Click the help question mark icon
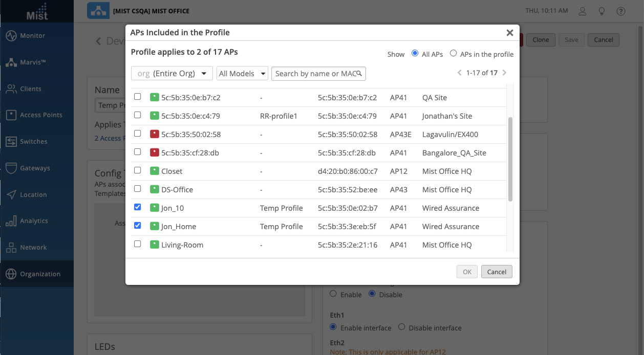 [x=621, y=11]
